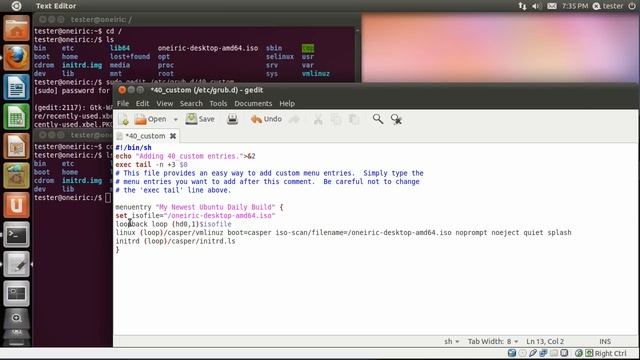The height and width of the screenshot is (360, 640).
Task: Open Find and Replace icon
Action: [x=396, y=119]
